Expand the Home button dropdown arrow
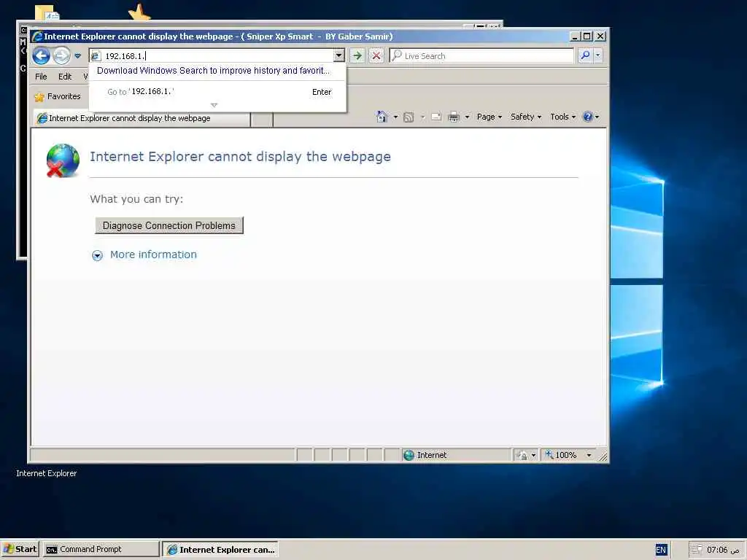747x560 pixels. [395, 117]
